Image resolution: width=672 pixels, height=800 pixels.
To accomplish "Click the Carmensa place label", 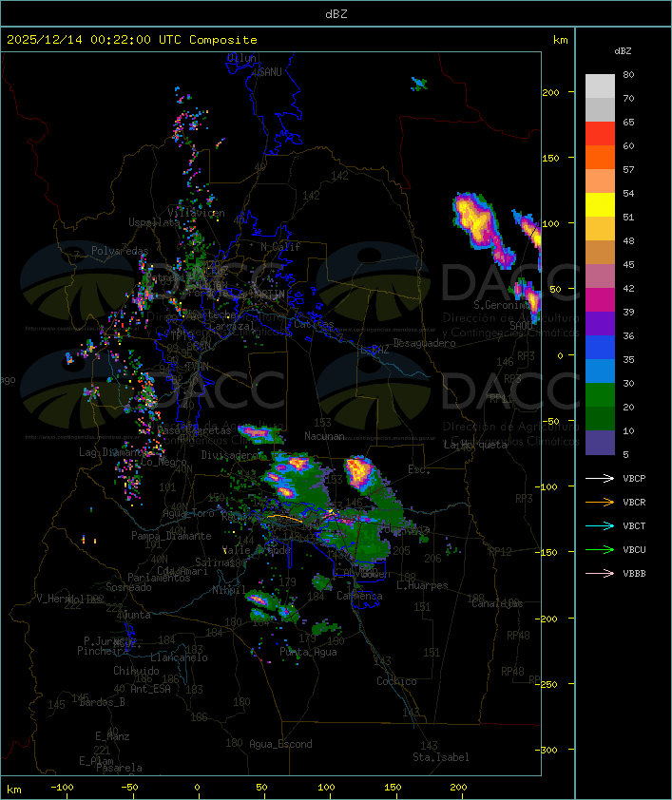I will [x=359, y=596].
